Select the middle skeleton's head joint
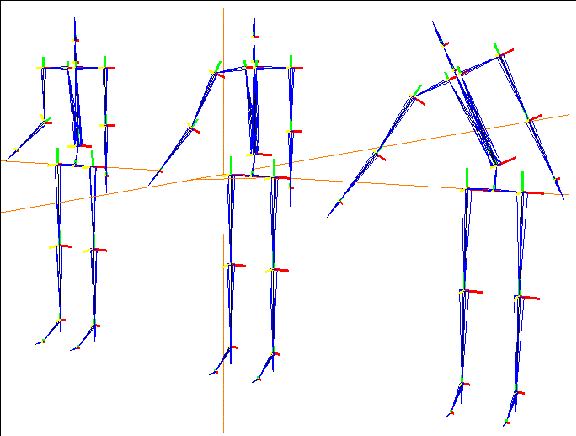Image resolution: width=576 pixels, height=436 pixels. coord(254,36)
